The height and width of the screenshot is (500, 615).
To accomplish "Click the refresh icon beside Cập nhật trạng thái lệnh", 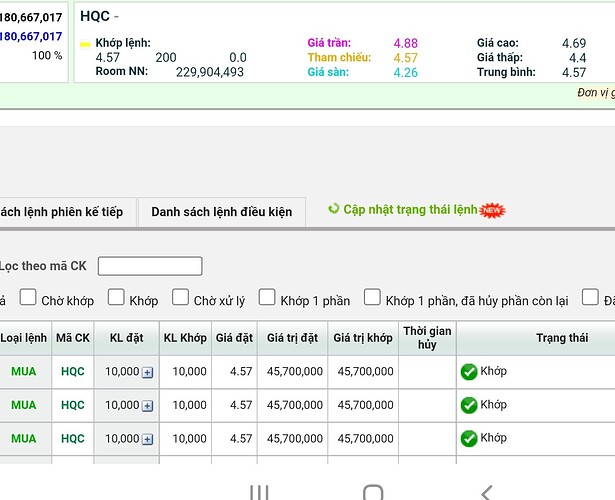I will (x=333, y=209).
